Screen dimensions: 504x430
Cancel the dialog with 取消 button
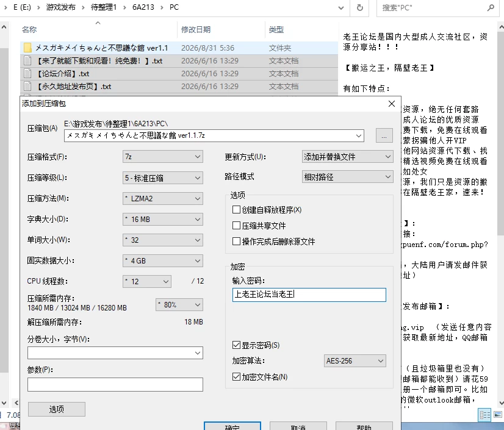[298, 426]
